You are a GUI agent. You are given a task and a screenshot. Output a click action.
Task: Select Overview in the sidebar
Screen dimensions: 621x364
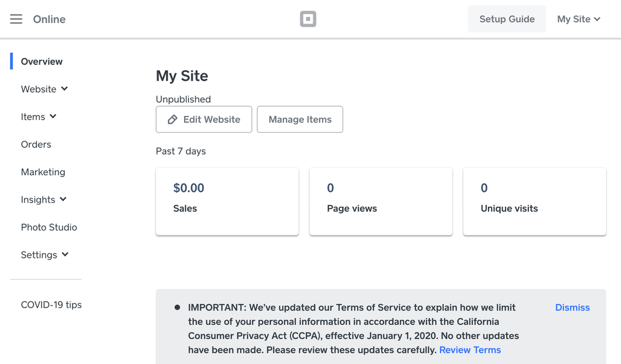click(42, 61)
